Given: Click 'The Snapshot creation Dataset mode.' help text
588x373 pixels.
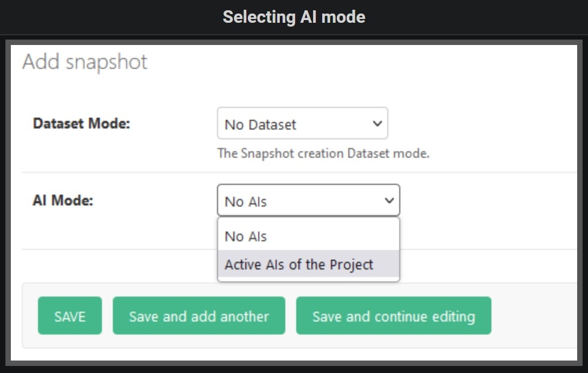Looking at the screenshot, I should pyautogui.click(x=323, y=153).
